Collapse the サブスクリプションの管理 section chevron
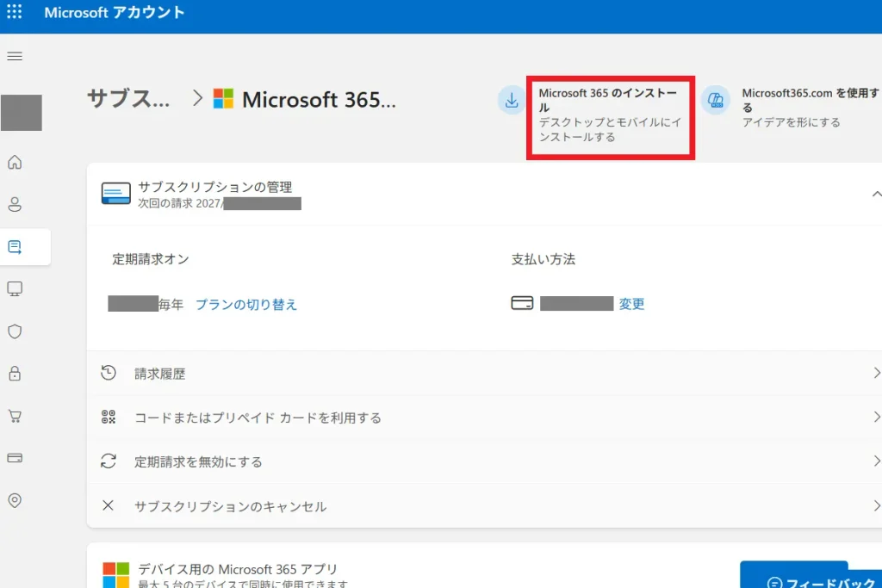The height and width of the screenshot is (588, 882). tap(876, 194)
